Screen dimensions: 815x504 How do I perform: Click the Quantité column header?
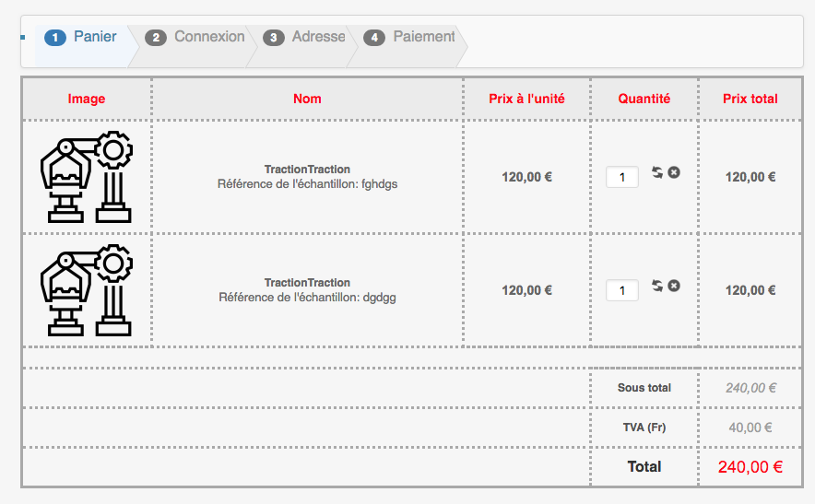(x=644, y=99)
